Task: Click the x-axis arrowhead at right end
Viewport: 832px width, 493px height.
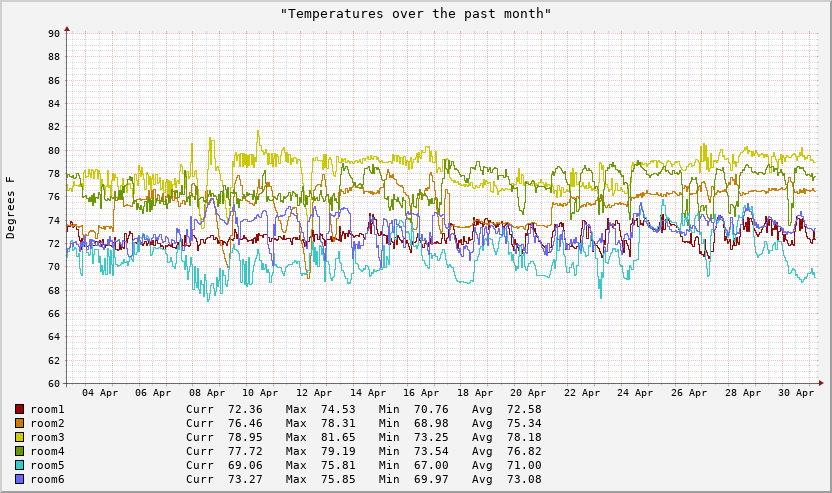Action: click(821, 383)
